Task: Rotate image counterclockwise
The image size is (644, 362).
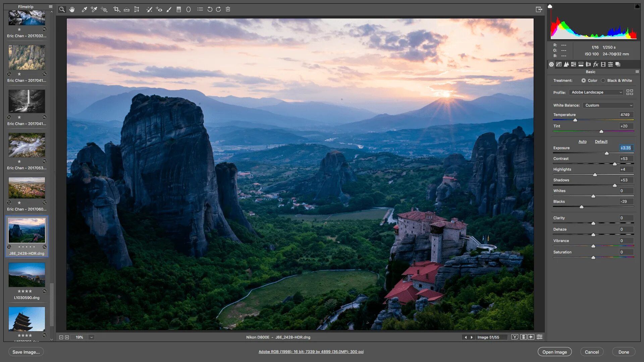Action: pyautogui.click(x=210, y=9)
